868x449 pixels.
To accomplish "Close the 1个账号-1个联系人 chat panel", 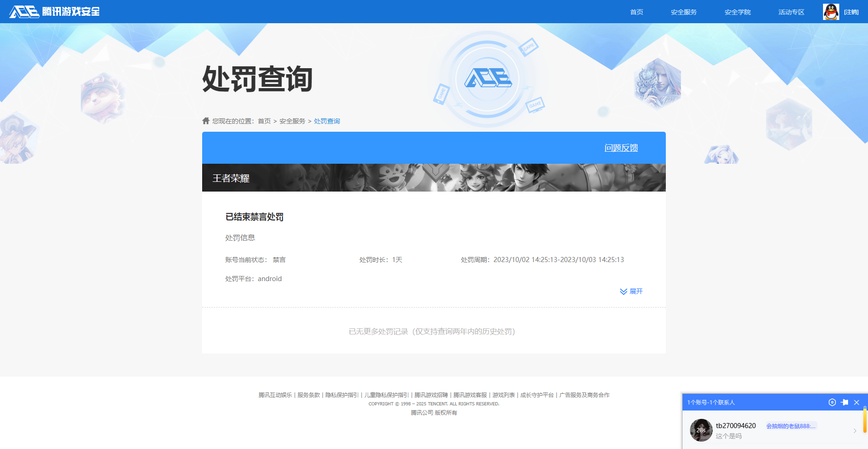I will coord(857,402).
